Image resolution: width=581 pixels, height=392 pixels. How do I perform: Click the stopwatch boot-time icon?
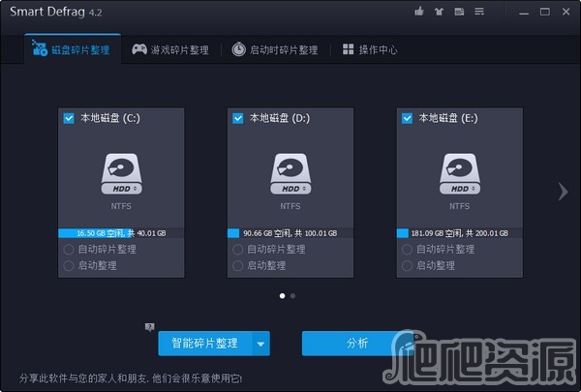(x=239, y=49)
